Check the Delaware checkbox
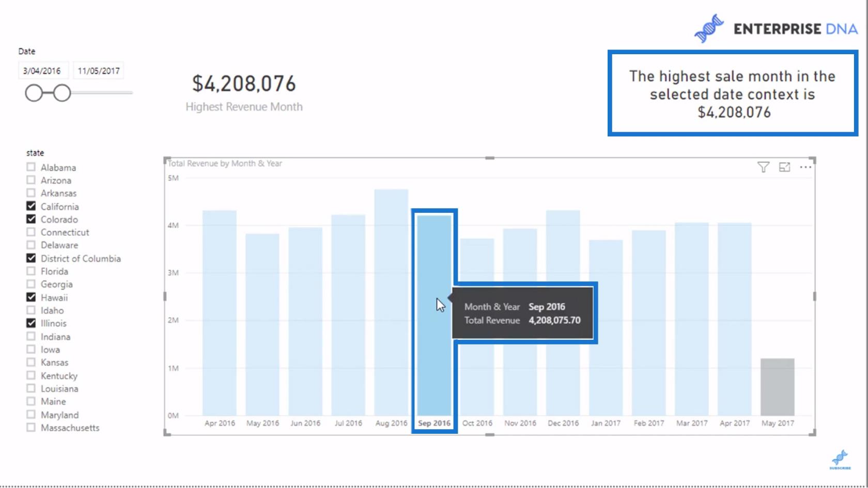 pos(31,245)
